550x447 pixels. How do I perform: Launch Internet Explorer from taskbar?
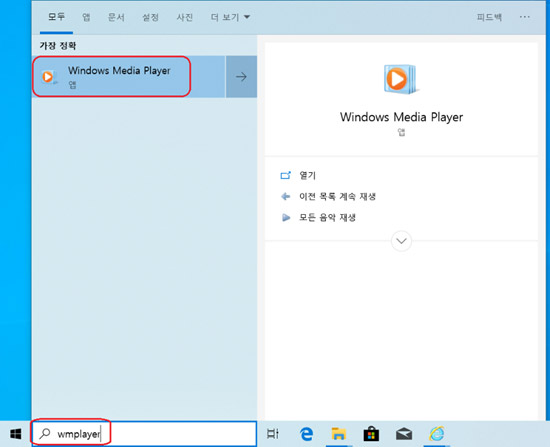coord(437,434)
